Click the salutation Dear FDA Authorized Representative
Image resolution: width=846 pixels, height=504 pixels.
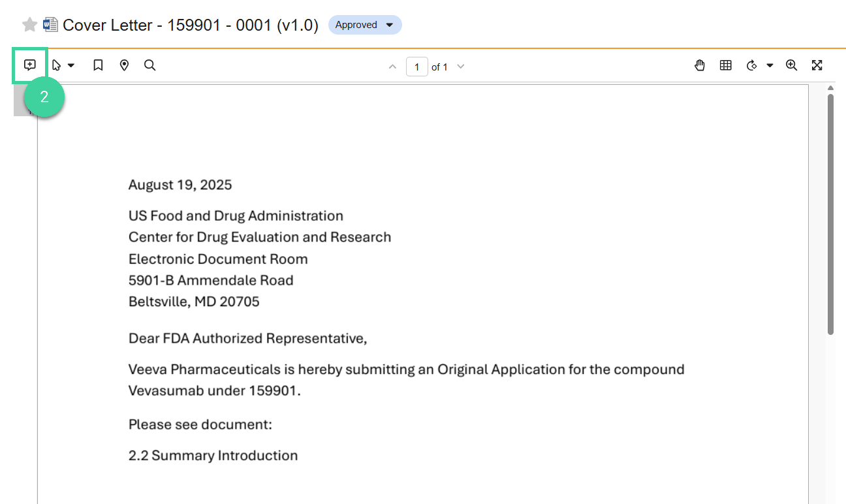point(248,338)
